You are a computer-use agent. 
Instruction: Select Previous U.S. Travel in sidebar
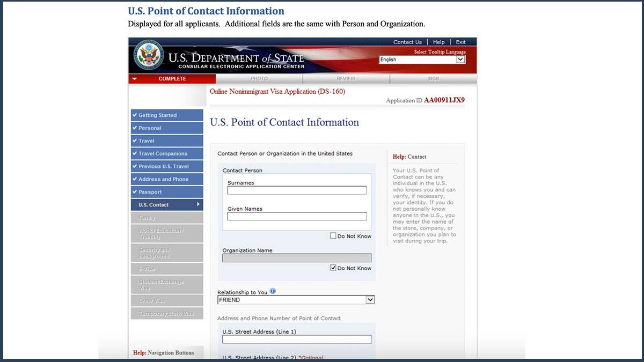(x=167, y=166)
